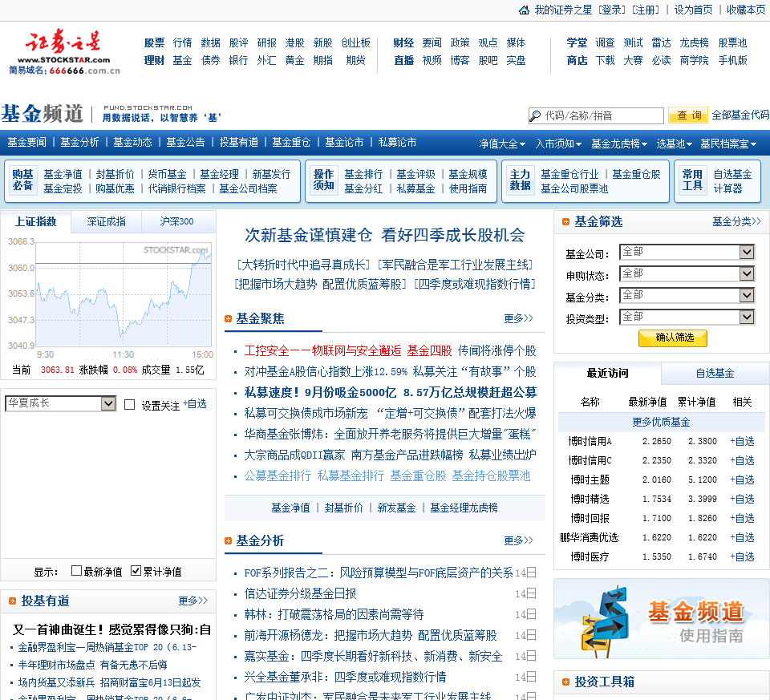This screenshot has height=700, width=770.
Task: Click the magnifier icon in the search box
Action: [535, 115]
